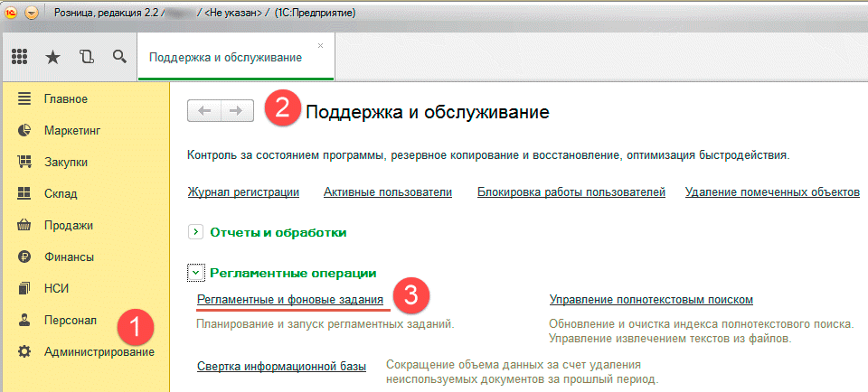Screen dimensions: 868x392
Task: Open Блокировка работы пользователей link
Action: 571,192
